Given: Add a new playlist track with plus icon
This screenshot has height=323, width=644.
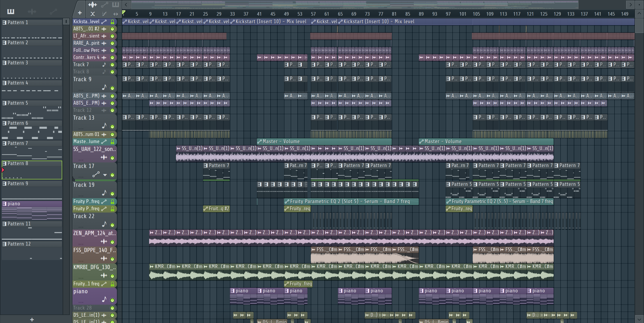Looking at the screenshot, I should click(x=80, y=13).
